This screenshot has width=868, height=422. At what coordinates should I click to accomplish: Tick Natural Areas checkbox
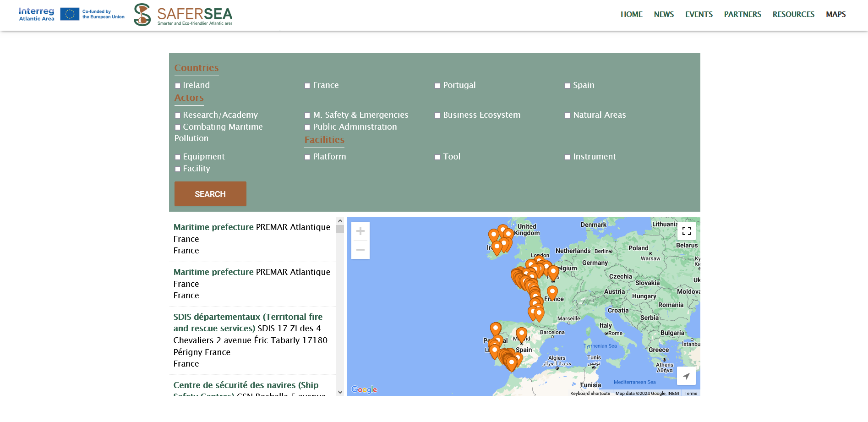click(x=568, y=115)
